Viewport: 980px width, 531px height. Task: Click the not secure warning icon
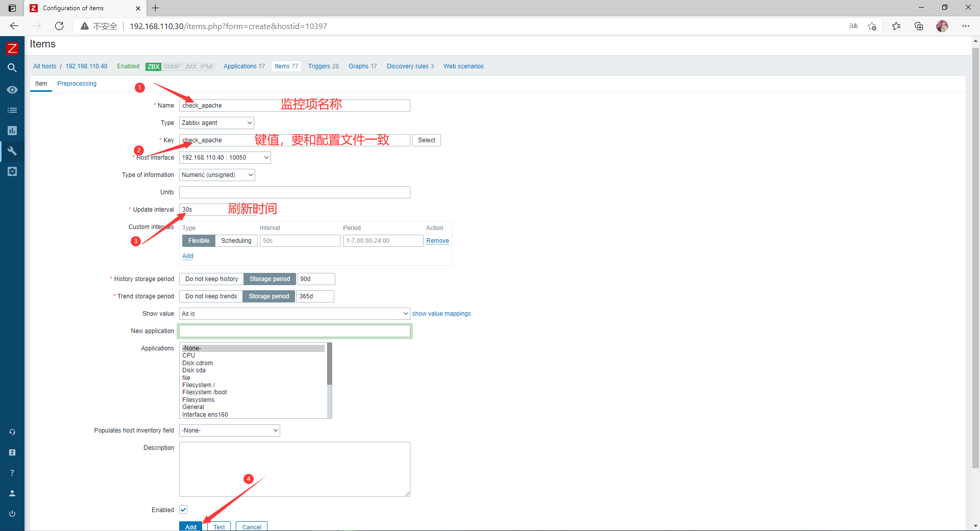[85, 26]
